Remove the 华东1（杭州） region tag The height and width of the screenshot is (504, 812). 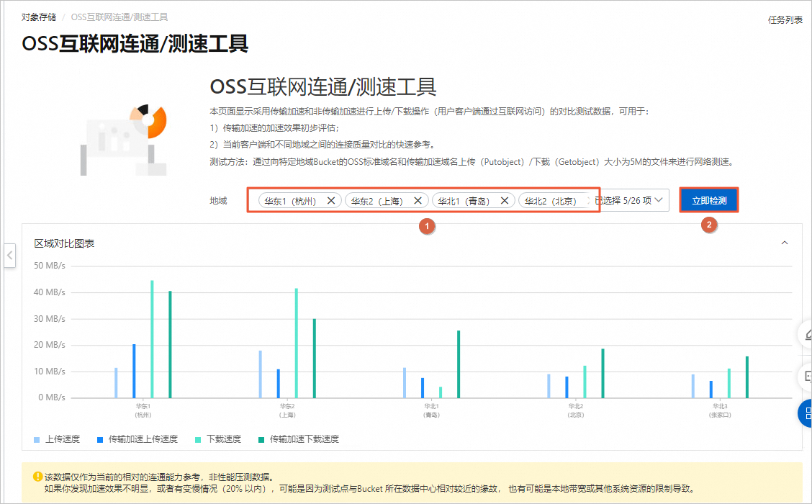click(x=331, y=200)
